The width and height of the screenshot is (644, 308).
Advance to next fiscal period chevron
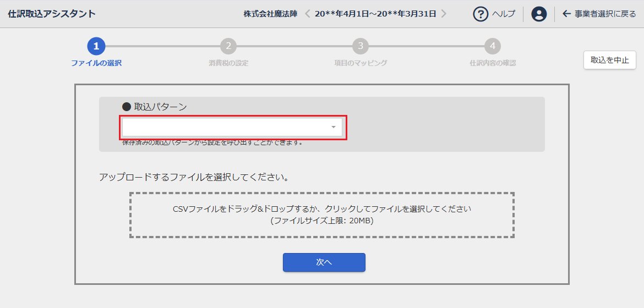click(x=444, y=14)
